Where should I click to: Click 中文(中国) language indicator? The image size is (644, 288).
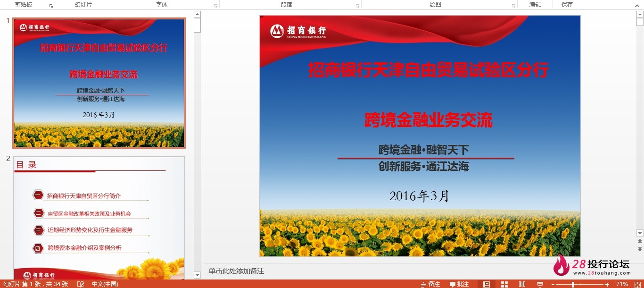tap(105, 284)
